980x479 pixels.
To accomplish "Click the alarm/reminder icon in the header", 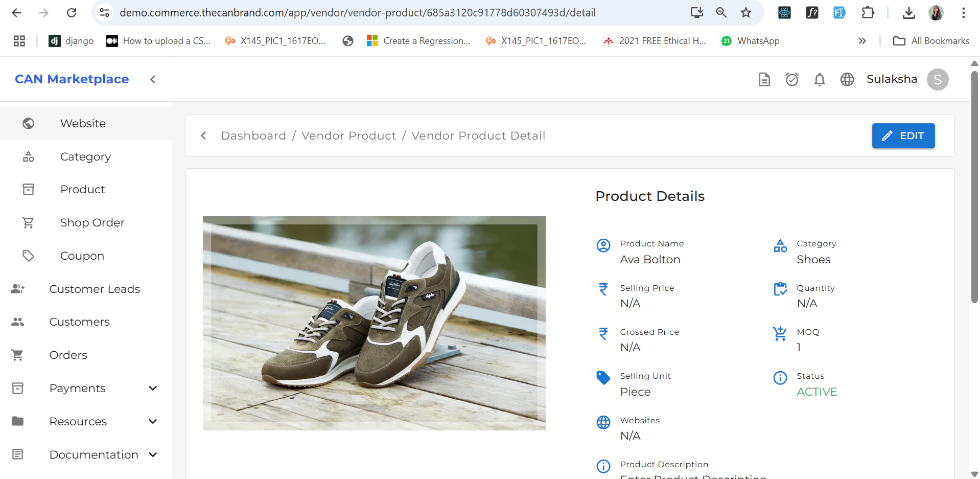I will (x=791, y=79).
